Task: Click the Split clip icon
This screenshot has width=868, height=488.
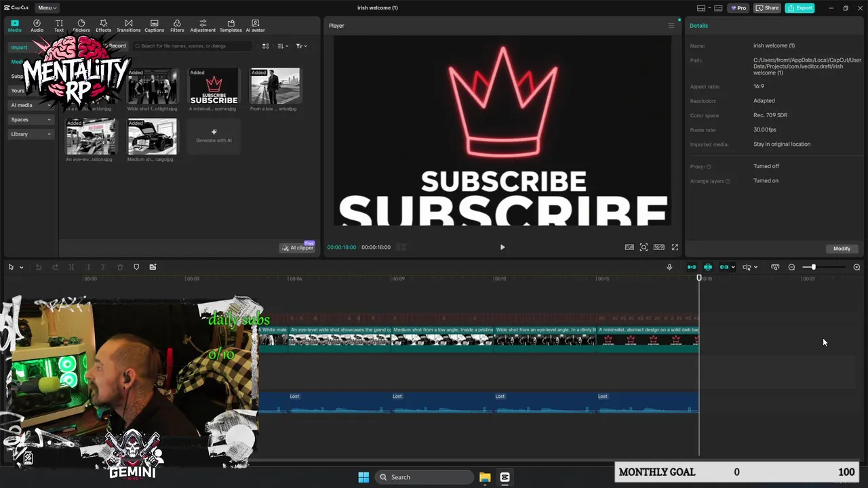Action: click(71, 267)
